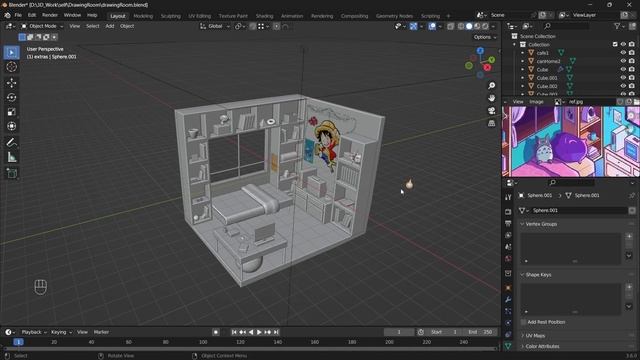Select the Annotate tool

11,142
